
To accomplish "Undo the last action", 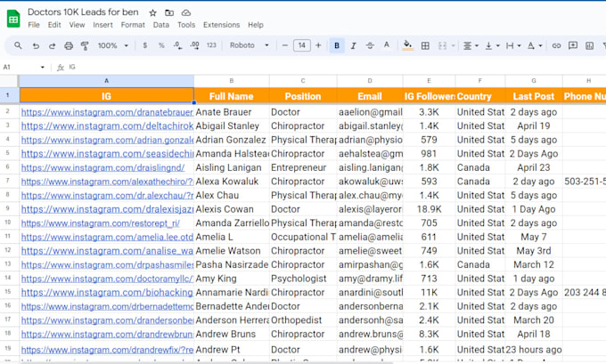I will [x=36, y=45].
